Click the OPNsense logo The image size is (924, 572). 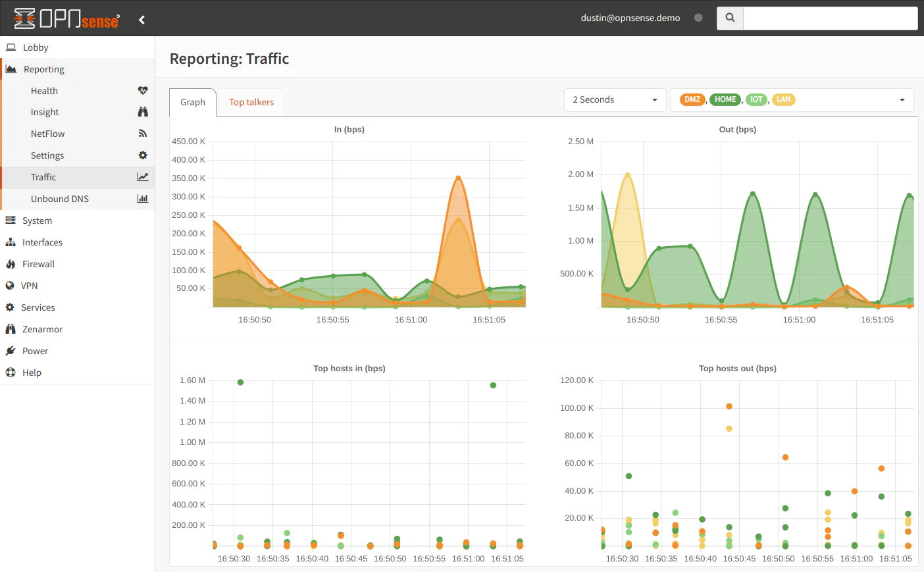pos(66,18)
